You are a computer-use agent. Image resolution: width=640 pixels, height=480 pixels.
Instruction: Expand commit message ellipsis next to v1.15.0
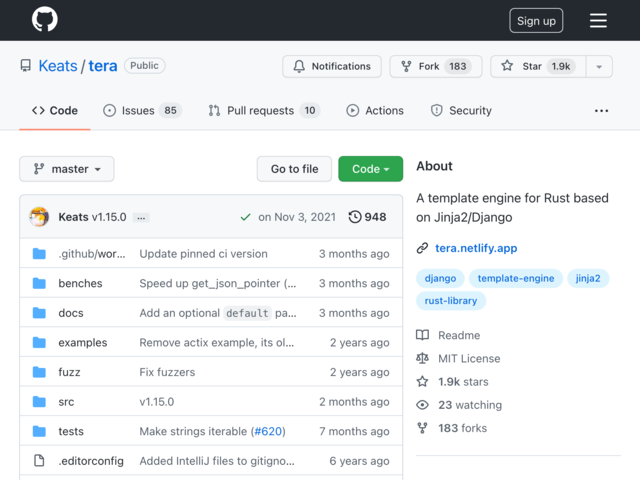coord(141,218)
